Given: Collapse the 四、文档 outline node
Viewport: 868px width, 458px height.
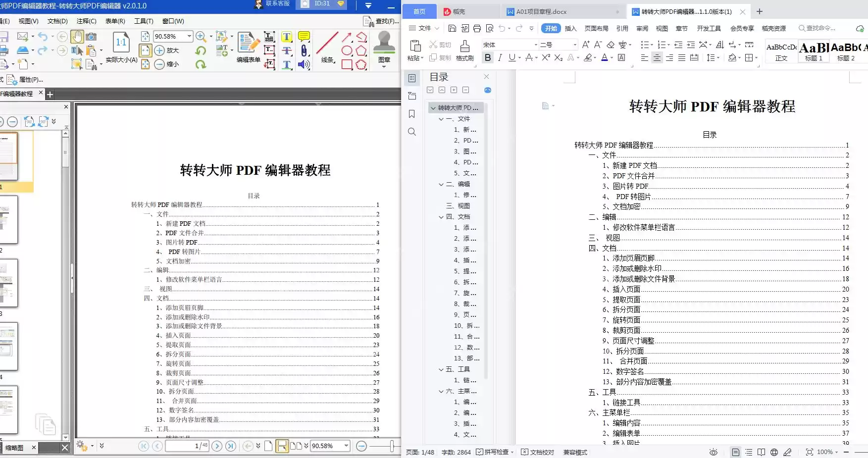Looking at the screenshot, I should coord(441,216).
